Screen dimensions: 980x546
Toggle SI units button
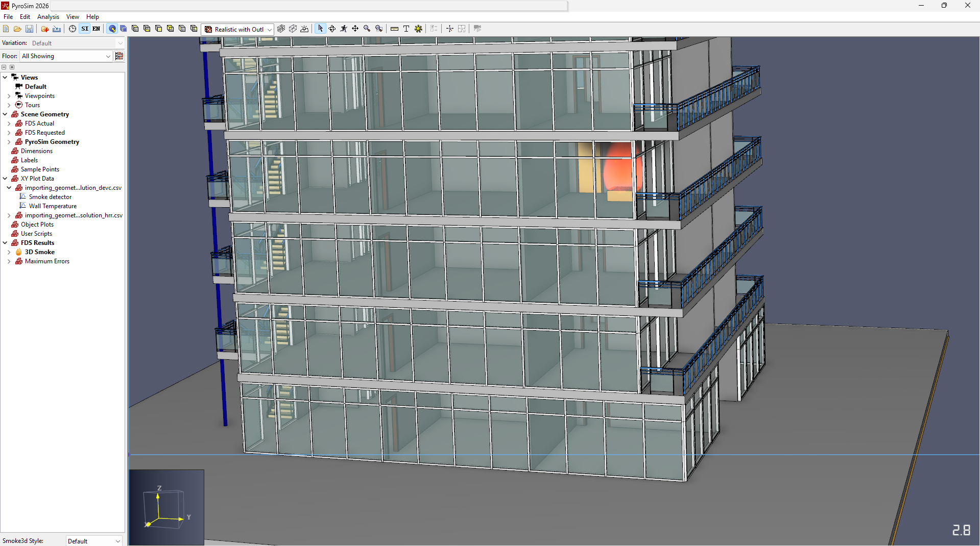coord(85,29)
